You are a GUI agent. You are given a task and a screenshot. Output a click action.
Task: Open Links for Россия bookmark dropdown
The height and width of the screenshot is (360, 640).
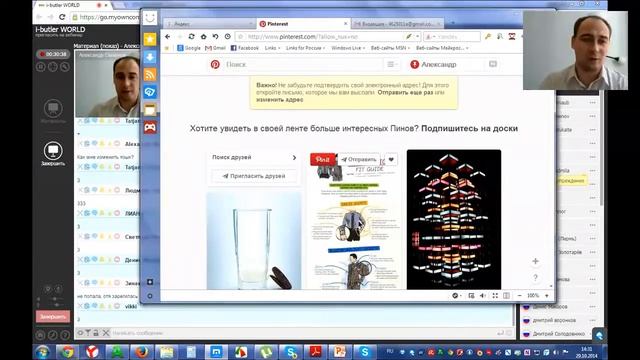point(305,48)
